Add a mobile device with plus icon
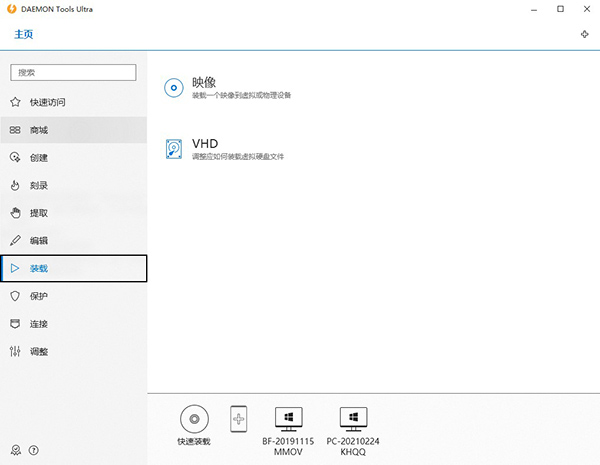Viewport: 600px width, 465px height. click(x=239, y=419)
